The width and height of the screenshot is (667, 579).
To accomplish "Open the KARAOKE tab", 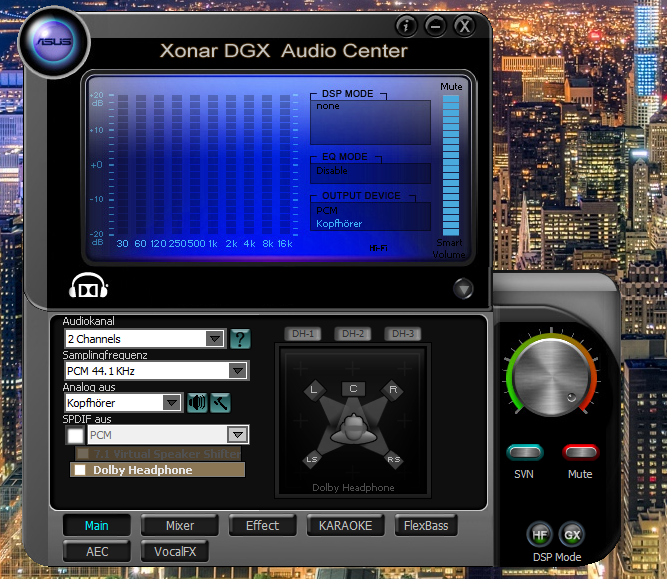I will click(x=345, y=525).
